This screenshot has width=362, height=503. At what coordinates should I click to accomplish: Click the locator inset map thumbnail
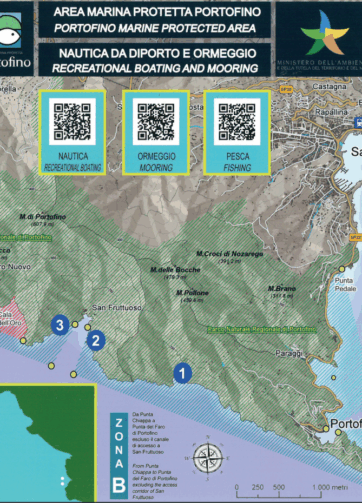pyautogui.click(x=47, y=443)
